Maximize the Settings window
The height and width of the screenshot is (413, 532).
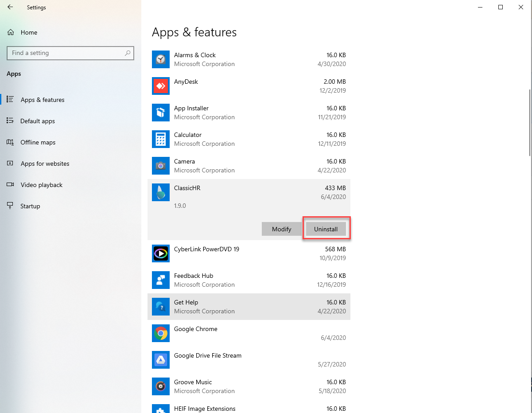pos(501,7)
